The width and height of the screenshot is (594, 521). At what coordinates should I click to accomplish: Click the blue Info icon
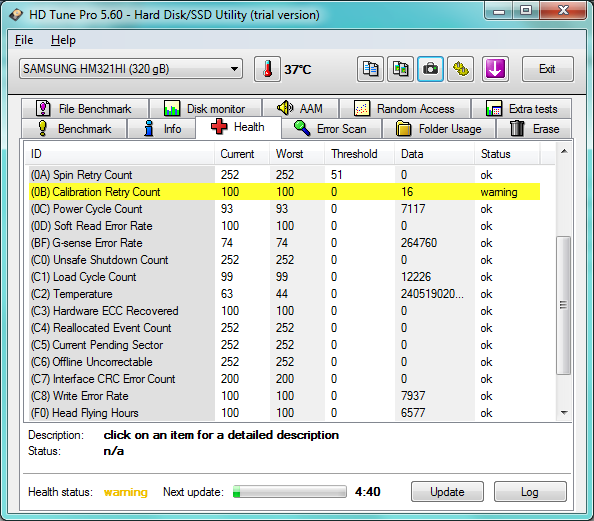[x=149, y=128]
